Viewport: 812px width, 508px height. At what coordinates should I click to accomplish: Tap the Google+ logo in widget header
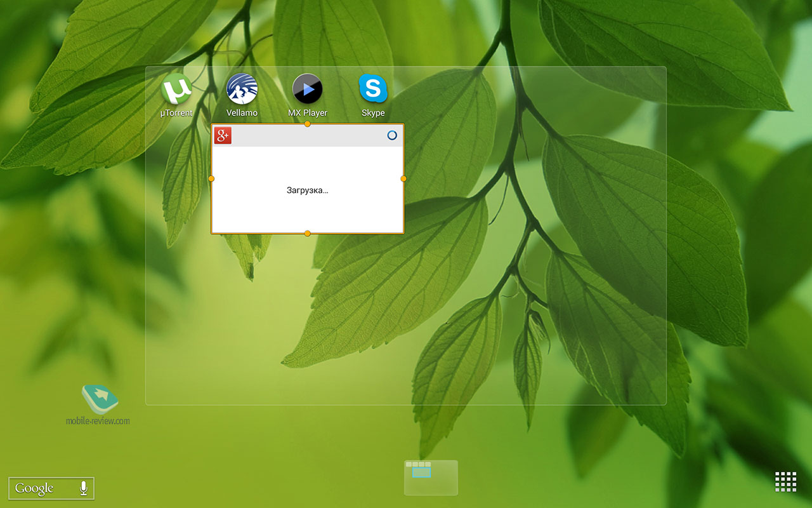tap(223, 135)
